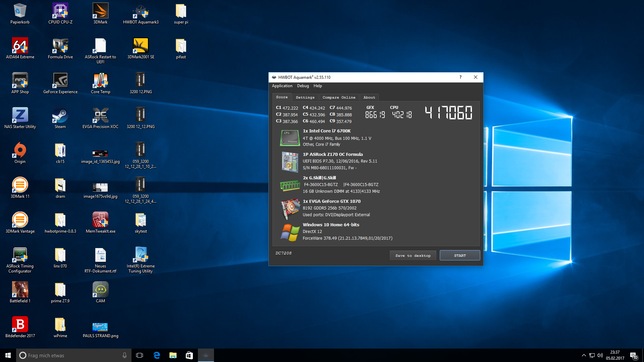Select the cb15 folder icon
The width and height of the screenshot is (644, 362).
[60, 153]
